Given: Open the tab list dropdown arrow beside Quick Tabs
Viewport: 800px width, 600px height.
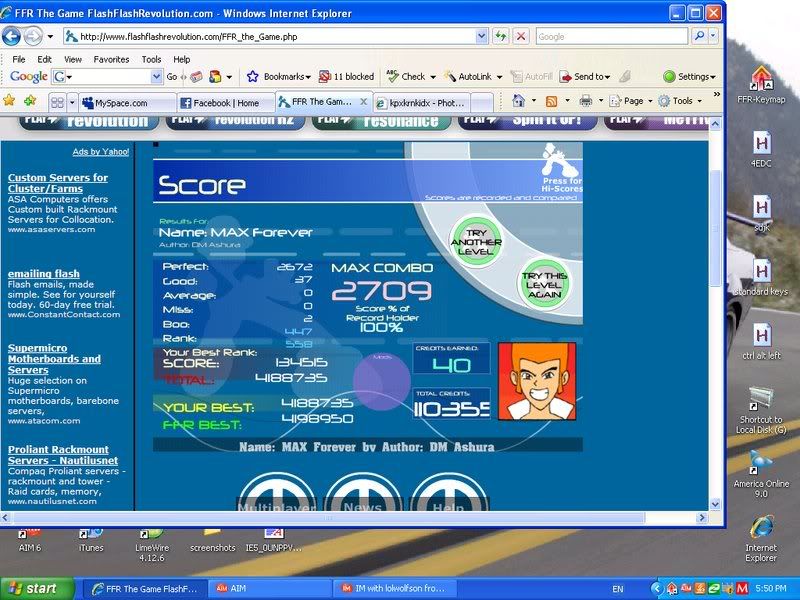Looking at the screenshot, I should 72,103.
